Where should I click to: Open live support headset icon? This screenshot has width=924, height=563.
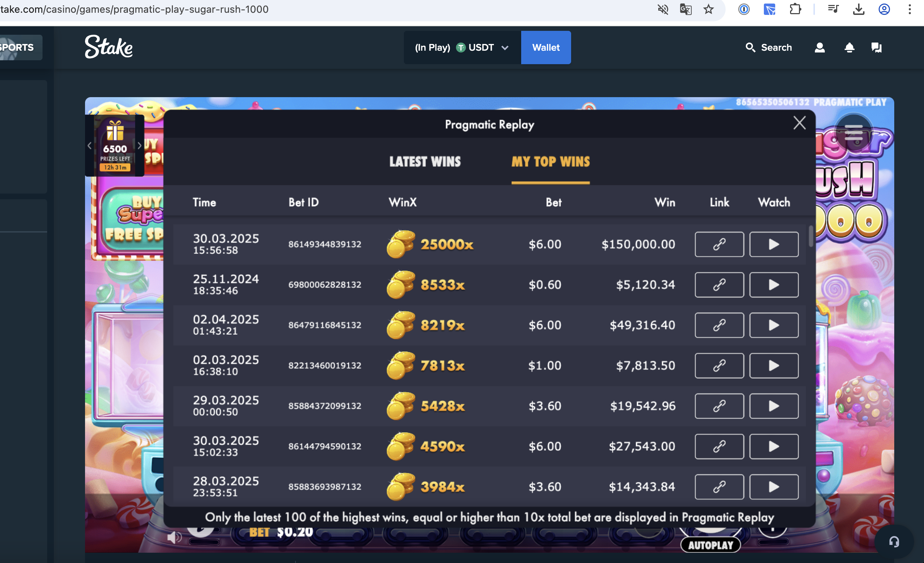point(894,542)
